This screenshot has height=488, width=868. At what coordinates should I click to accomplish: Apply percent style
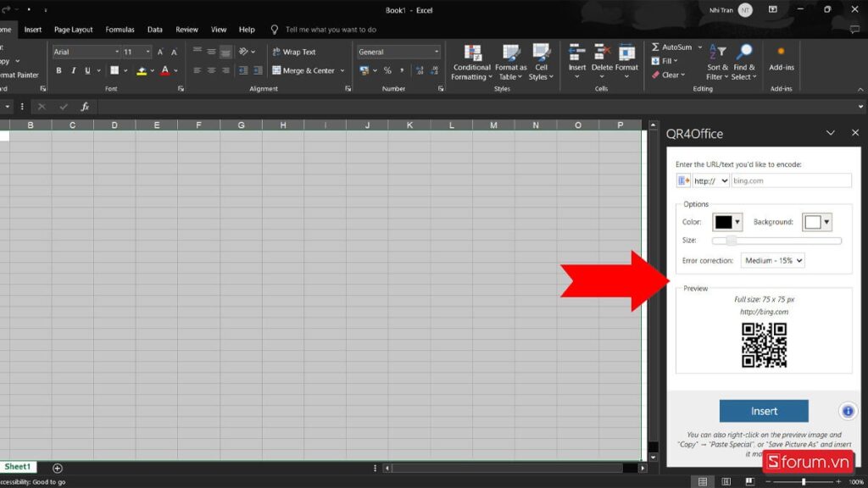coord(387,71)
